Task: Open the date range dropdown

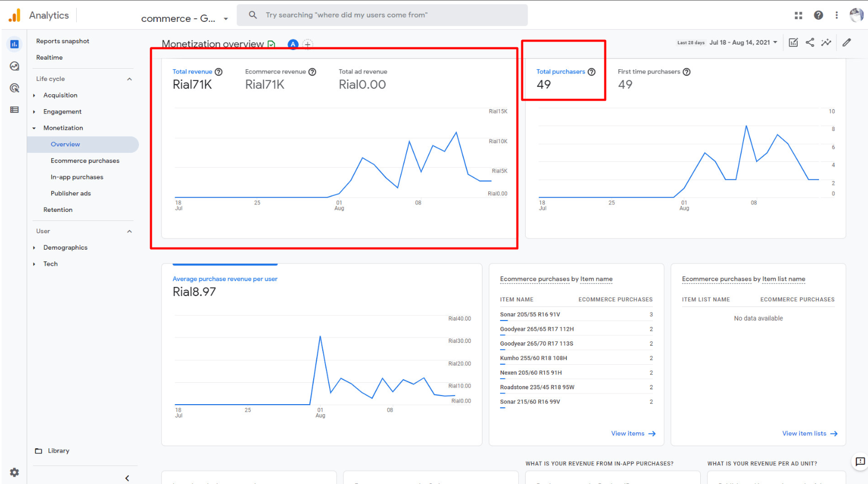Action: tap(744, 43)
